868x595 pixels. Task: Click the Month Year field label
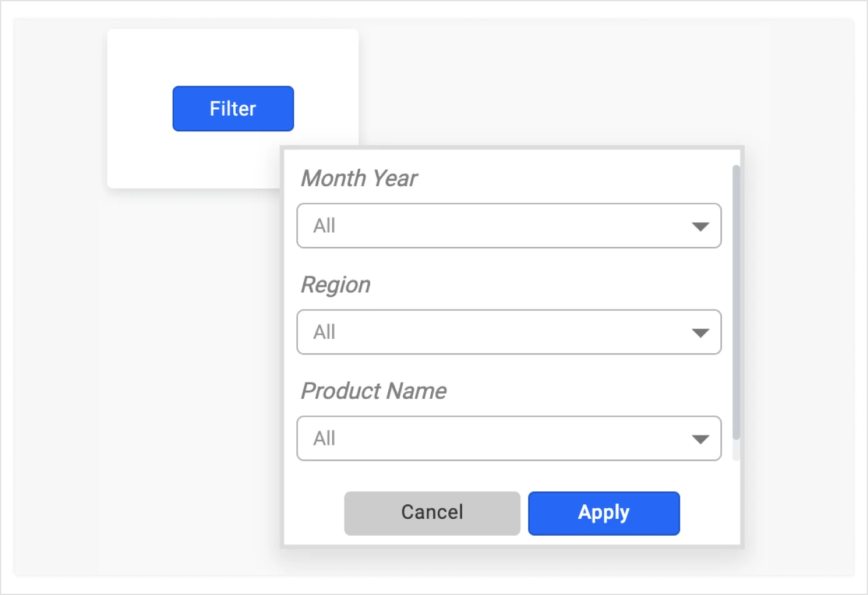click(360, 178)
